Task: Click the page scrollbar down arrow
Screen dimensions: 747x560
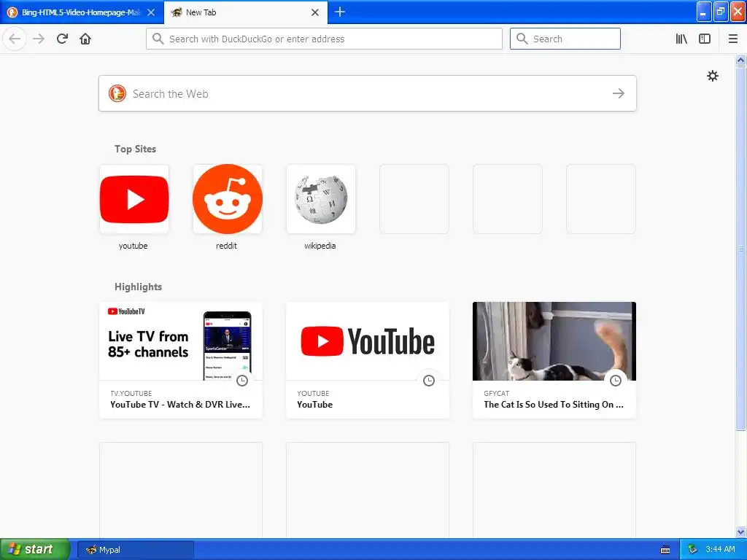Action: (740, 532)
